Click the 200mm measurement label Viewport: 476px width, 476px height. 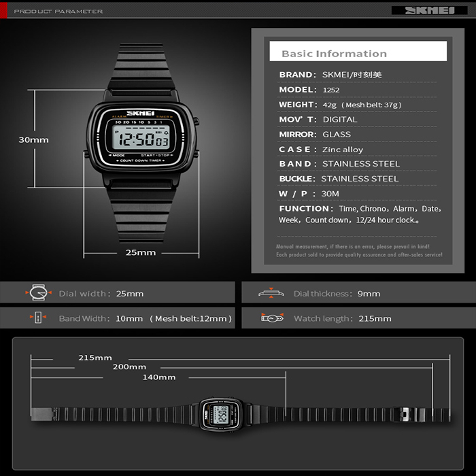tap(129, 367)
